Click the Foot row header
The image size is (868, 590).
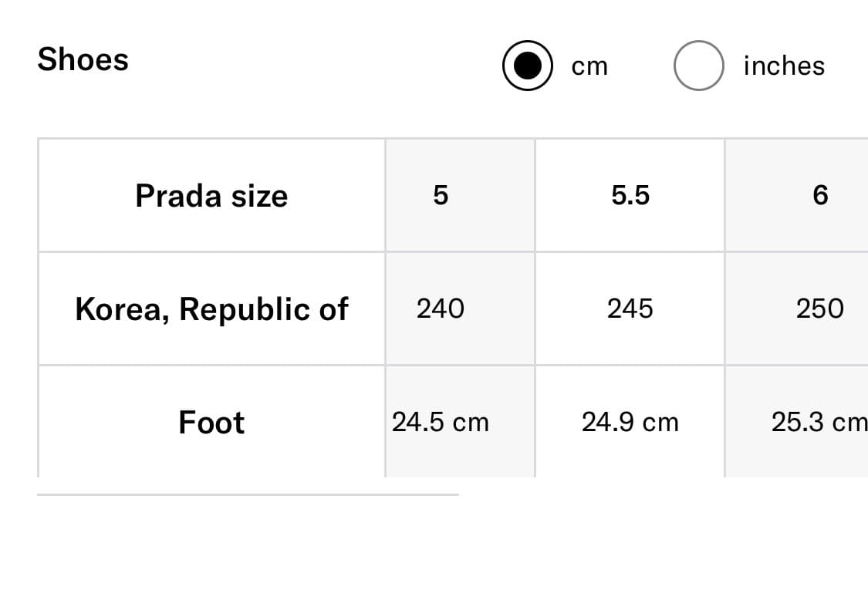point(211,422)
